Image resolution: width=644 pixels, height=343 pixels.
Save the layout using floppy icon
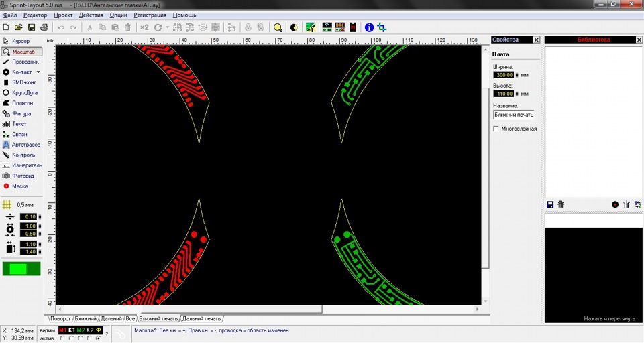click(32, 27)
